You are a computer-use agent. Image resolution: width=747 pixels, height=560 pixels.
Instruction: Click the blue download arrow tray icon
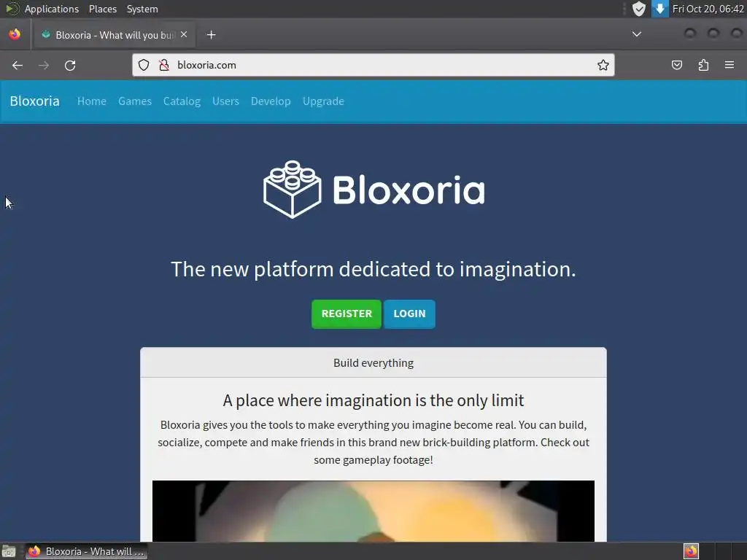pos(659,9)
